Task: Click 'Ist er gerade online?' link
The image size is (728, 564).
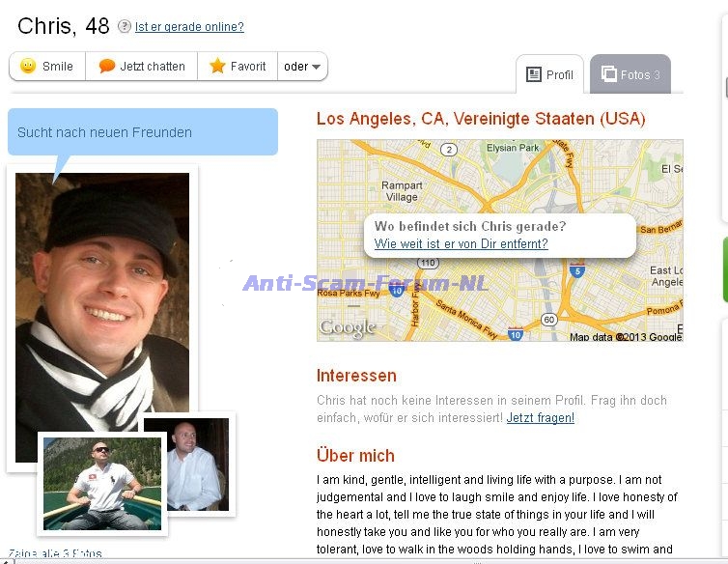Action: 189,27
